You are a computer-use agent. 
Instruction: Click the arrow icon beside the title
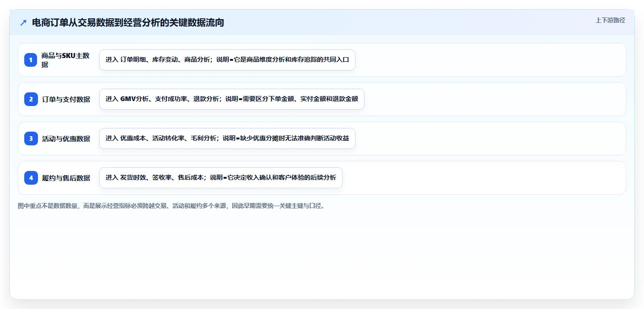point(23,22)
